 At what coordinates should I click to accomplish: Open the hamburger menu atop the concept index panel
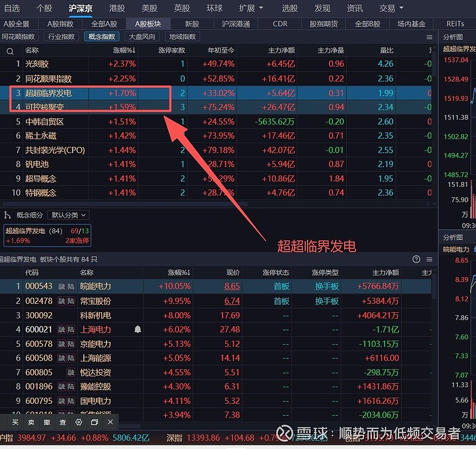[x=429, y=36]
